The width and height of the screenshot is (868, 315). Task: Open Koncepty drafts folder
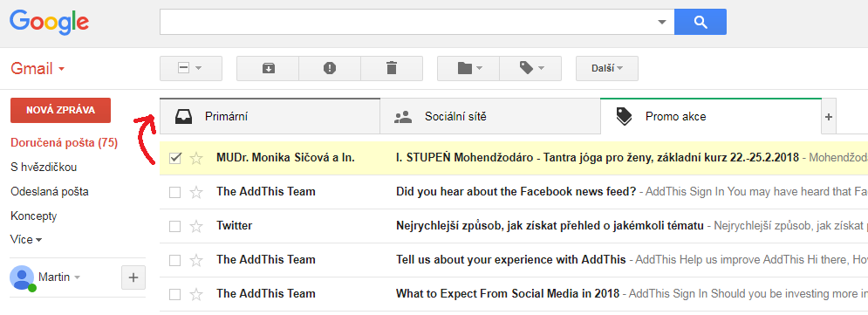coord(34,216)
